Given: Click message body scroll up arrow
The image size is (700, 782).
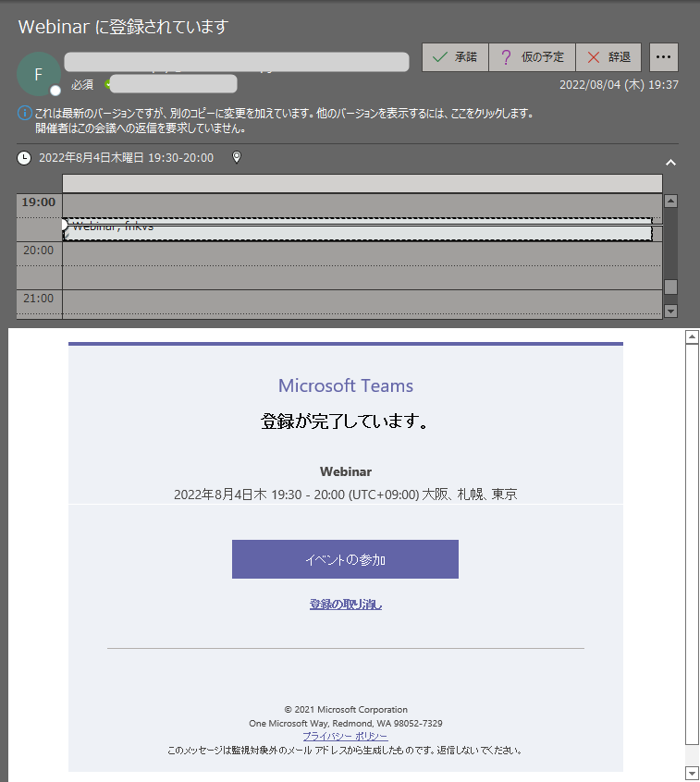Looking at the screenshot, I should pos(692,337).
